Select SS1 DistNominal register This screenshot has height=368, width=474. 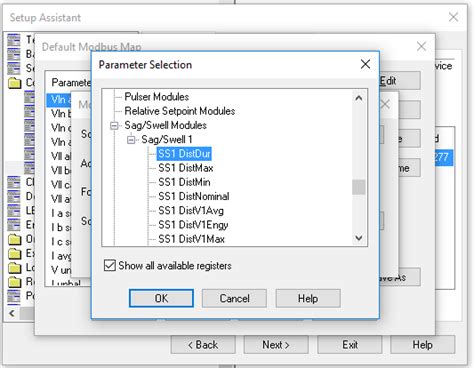[x=194, y=196]
